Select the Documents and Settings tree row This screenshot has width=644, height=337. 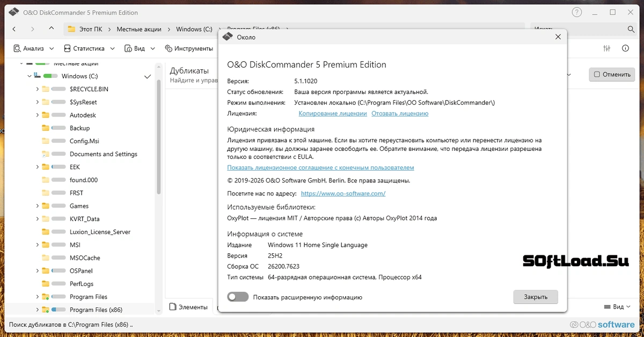[x=79, y=154]
